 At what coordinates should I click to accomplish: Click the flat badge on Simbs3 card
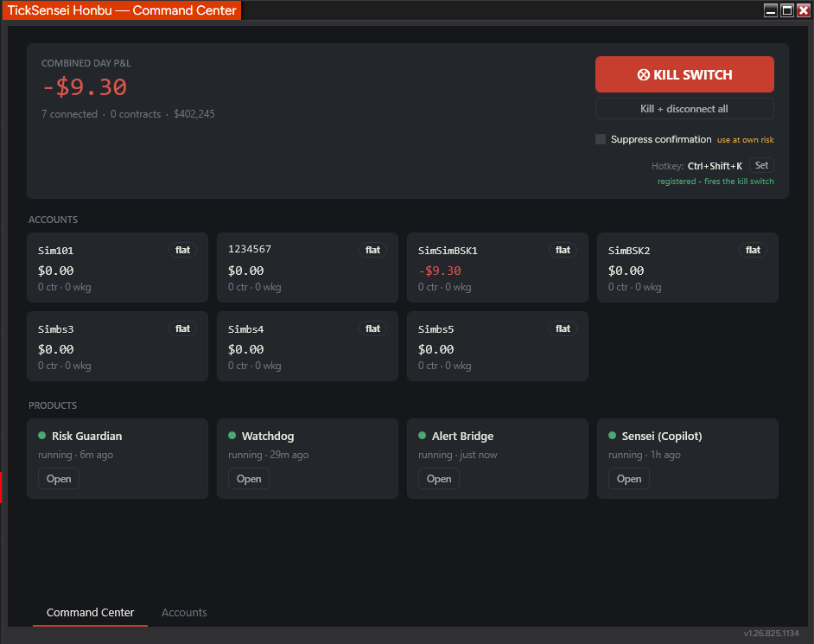pos(182,328)
